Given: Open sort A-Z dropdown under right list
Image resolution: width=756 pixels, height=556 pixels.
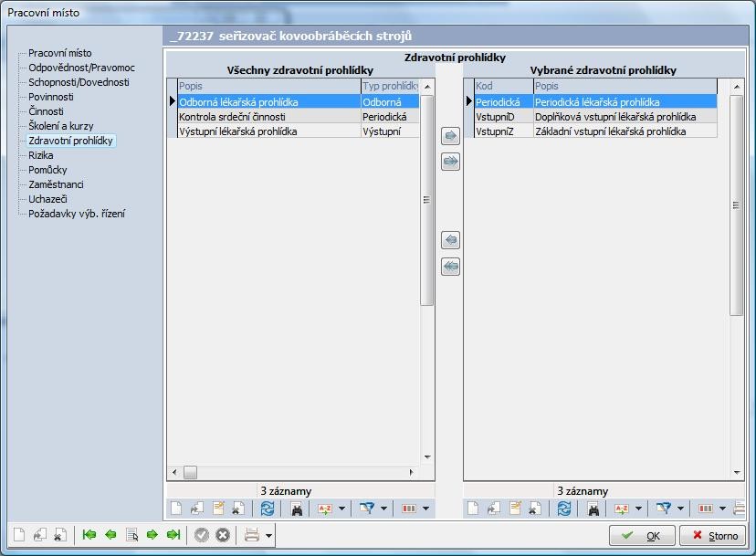Looking at the screenshot, I should click(x=637, y=509).
